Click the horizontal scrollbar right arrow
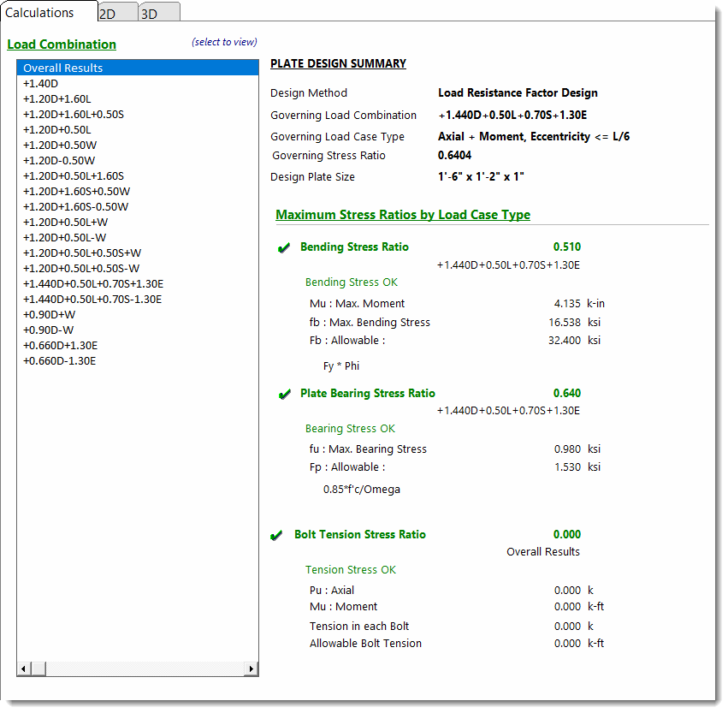This screenshot has width=728, height=713. 251,668
